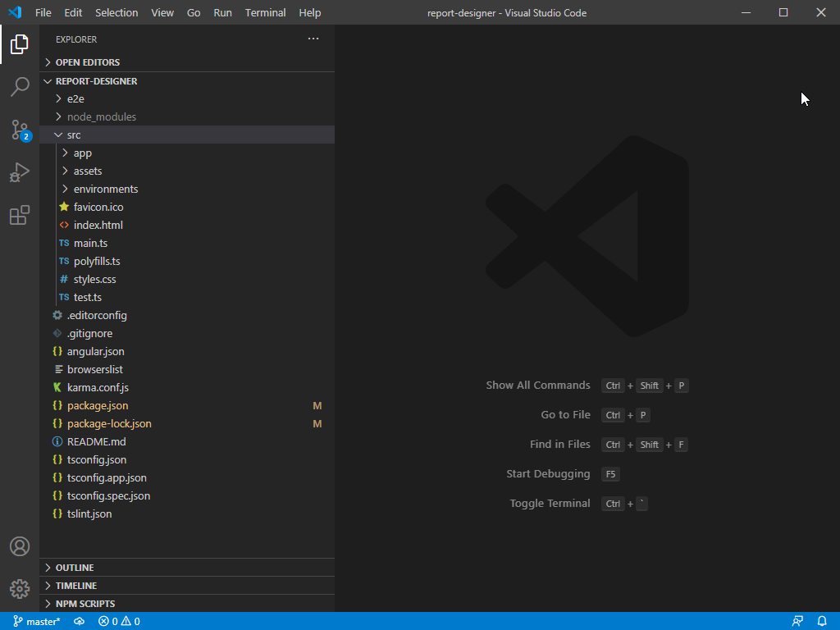Screen dimensions: 840x630
Task: Click the Show All Commands label
Action: [x=538, y=386]
